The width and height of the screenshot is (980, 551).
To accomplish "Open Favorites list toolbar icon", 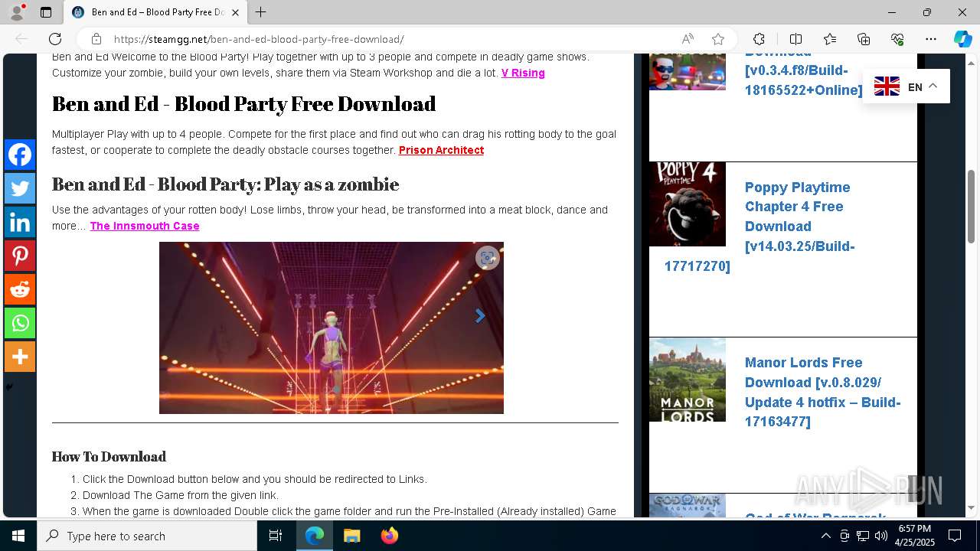I will [830, 39].
